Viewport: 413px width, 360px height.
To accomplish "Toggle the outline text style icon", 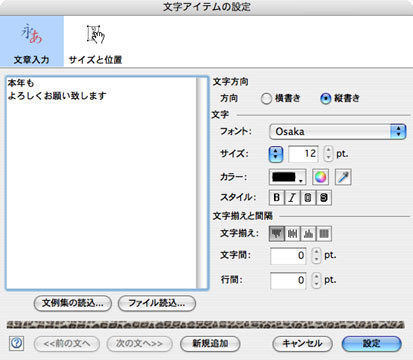I will 308,198.
